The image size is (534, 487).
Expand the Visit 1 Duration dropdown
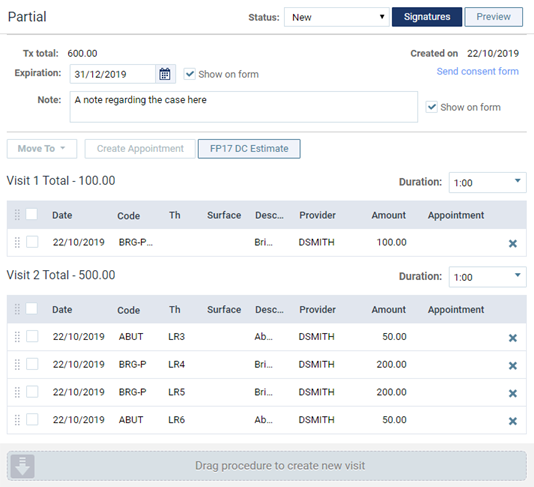487,183
